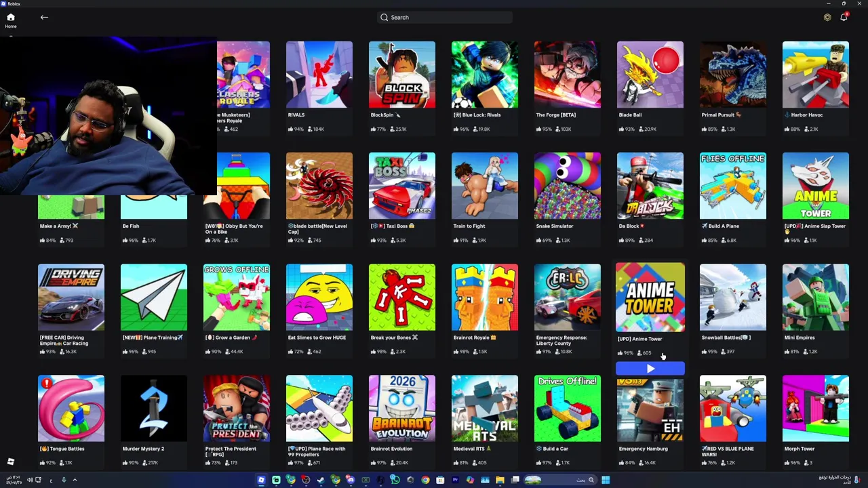Open the Driving Empire thumbnail
The width and height of the screenshot is (868, 488).
click(x=71, y=297)
